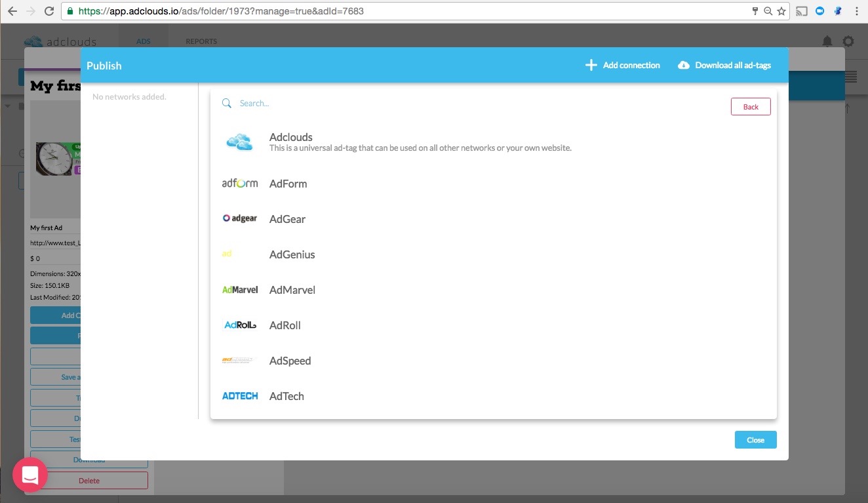
Task: Click the green padlock icon in the address bar
Action: point(70,11)
